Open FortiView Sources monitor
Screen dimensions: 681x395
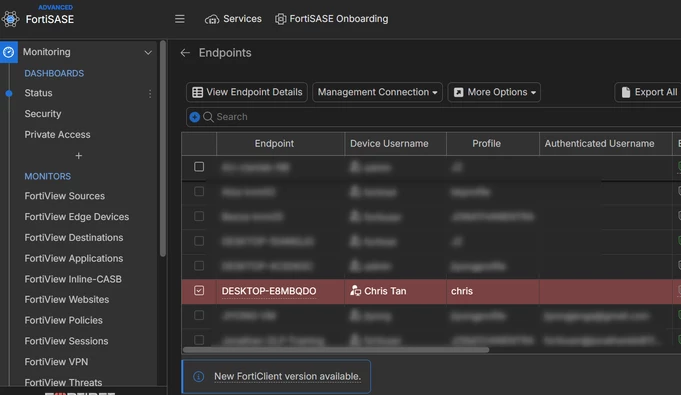click(x=64, y=196)
